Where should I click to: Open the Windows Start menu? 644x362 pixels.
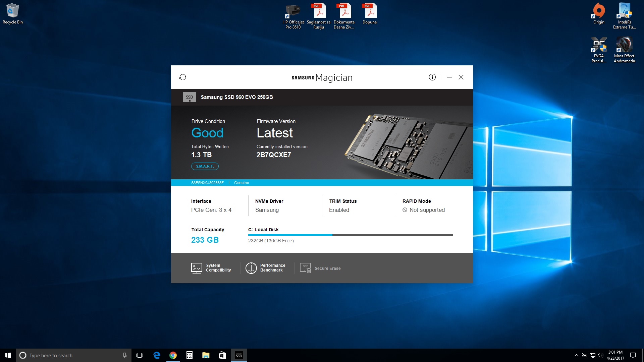(x=8, y=355)
